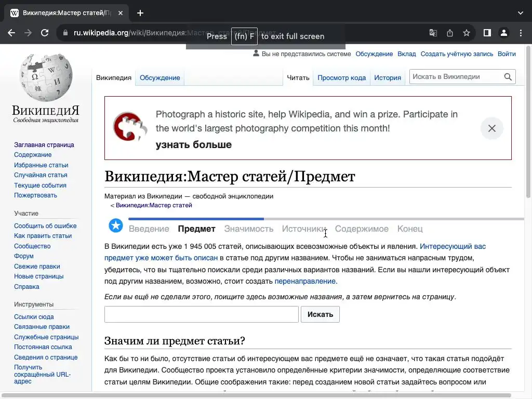This screenshot has width=532, height=399.
Task: Go to the Конец wizard step
Action: point(410,229)
